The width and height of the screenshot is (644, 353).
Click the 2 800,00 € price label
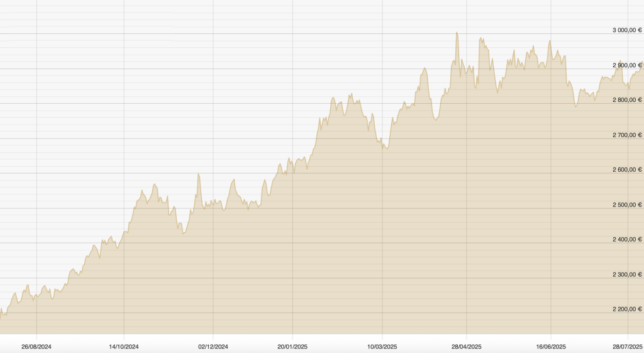(x=627, y=99)
